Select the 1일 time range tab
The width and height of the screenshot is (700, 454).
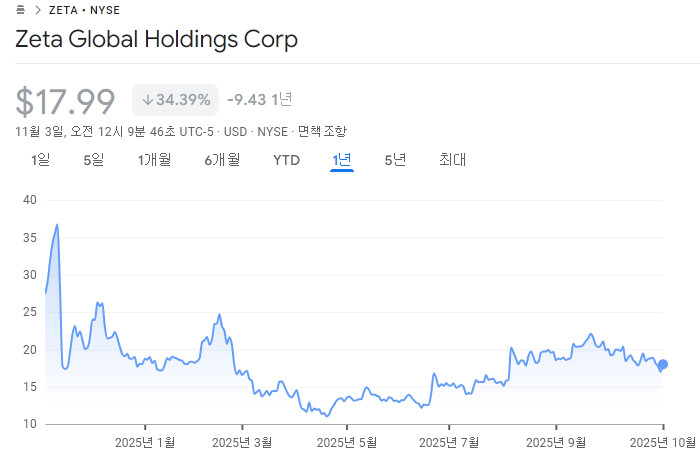tap(41, 159)
